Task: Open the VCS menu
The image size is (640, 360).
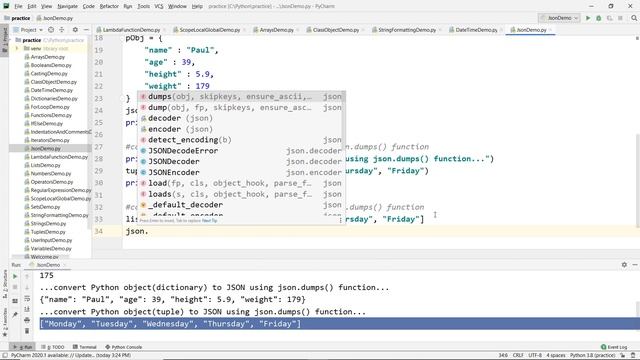Action: point(159,6)
